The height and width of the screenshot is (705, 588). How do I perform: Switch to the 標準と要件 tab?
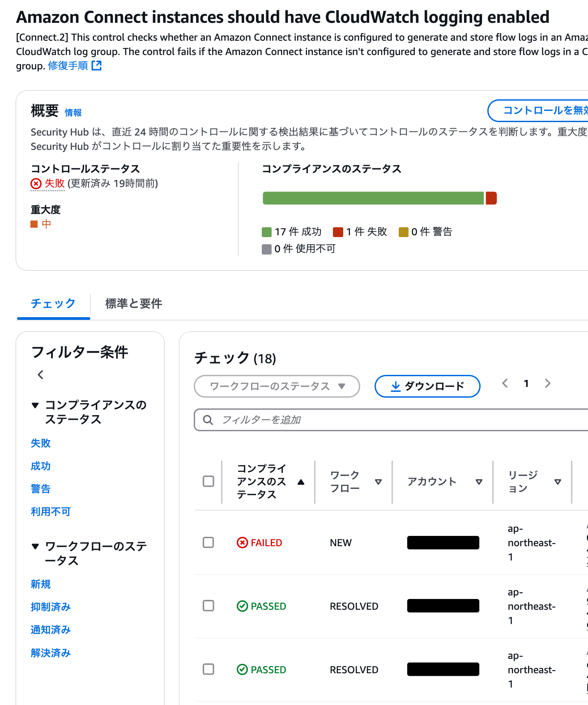click(x=134, y=304)
